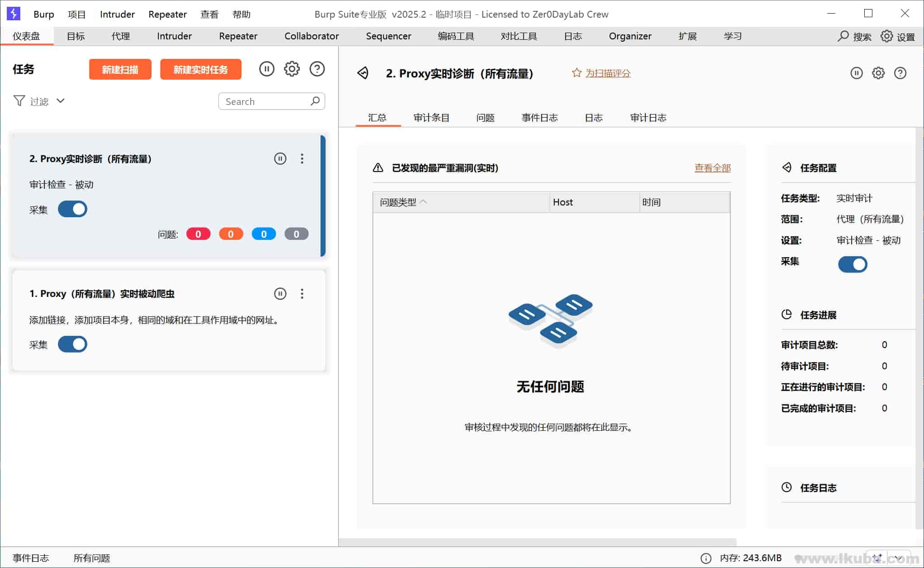The height and width of the screenshot is (568, 924).
Task: Toggle 采集 switch for task 2
Action: [x=72, y=209]
